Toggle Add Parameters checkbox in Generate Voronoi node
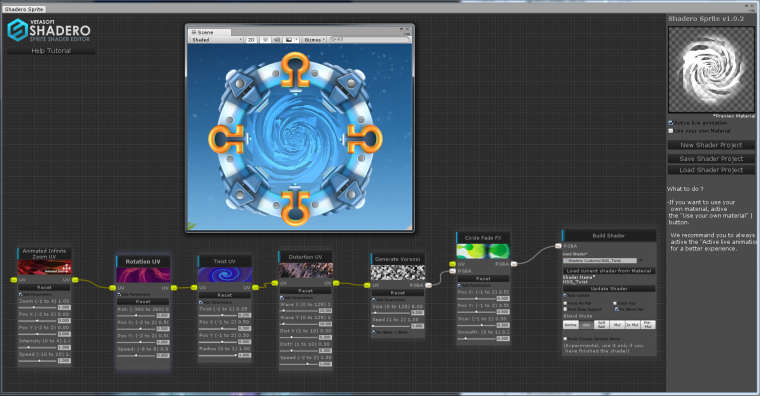The image size is (760, 396). pyautogui.click(x=374, y=300)
